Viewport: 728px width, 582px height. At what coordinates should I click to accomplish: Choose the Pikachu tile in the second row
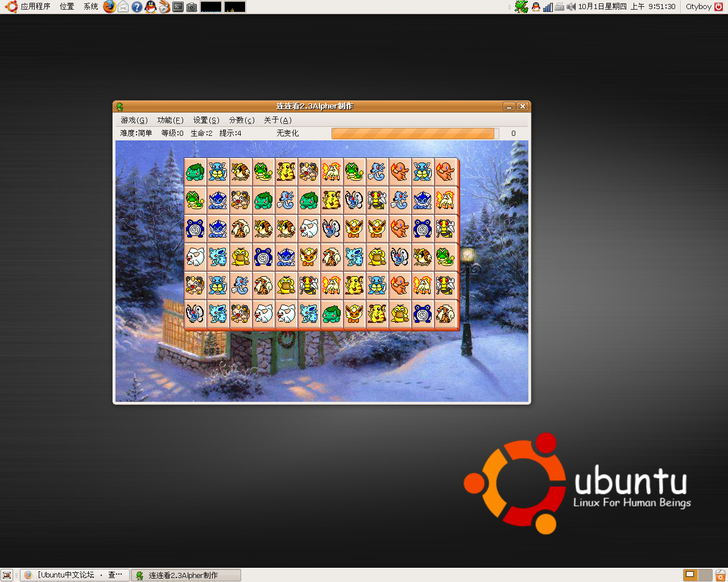(x=332, y=199)
